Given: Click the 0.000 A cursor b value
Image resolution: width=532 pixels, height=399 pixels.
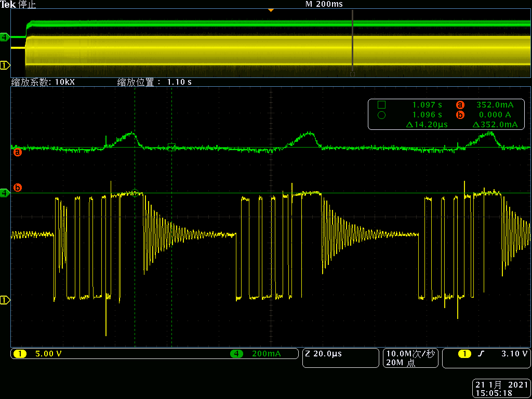Looking at the screenshot, I should point(495,115).
